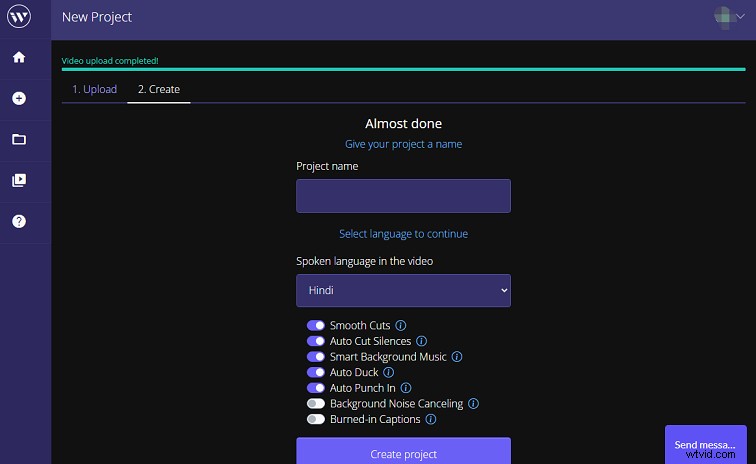Show info for Background Noise Canceling
This screenshot has height=464, width=756.
point(473,404)
